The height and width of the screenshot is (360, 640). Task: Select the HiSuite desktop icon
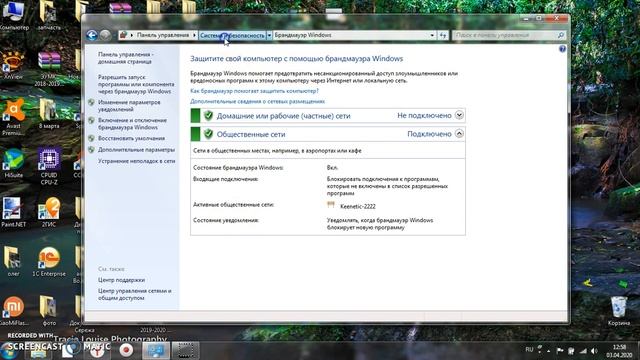[x=14, y=162]
